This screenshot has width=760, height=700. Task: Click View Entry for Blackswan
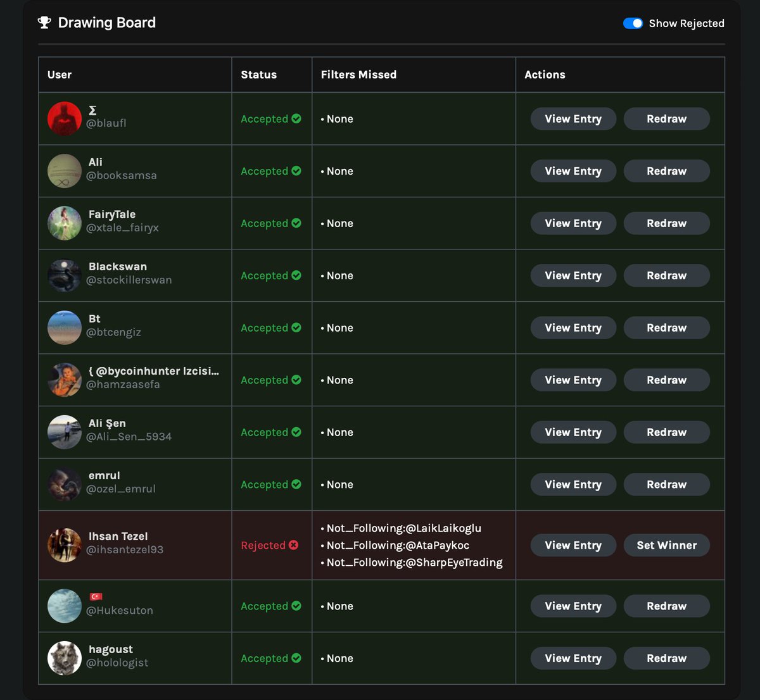pyautogui.click(x=573, y=275)
